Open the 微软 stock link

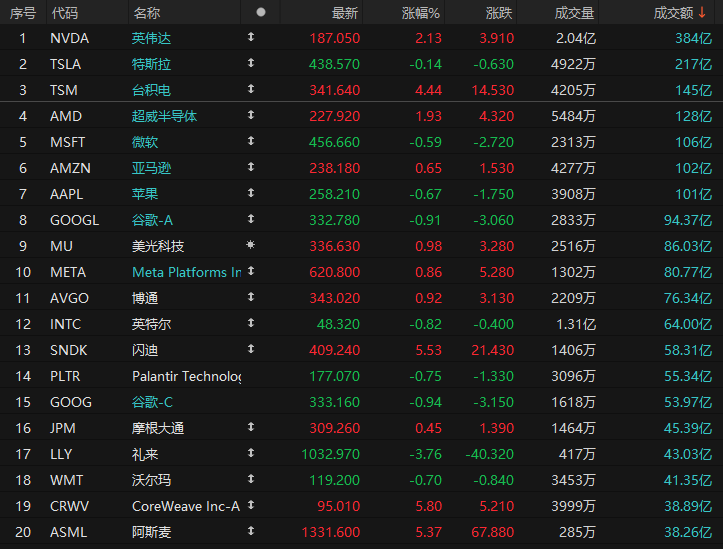145,142
